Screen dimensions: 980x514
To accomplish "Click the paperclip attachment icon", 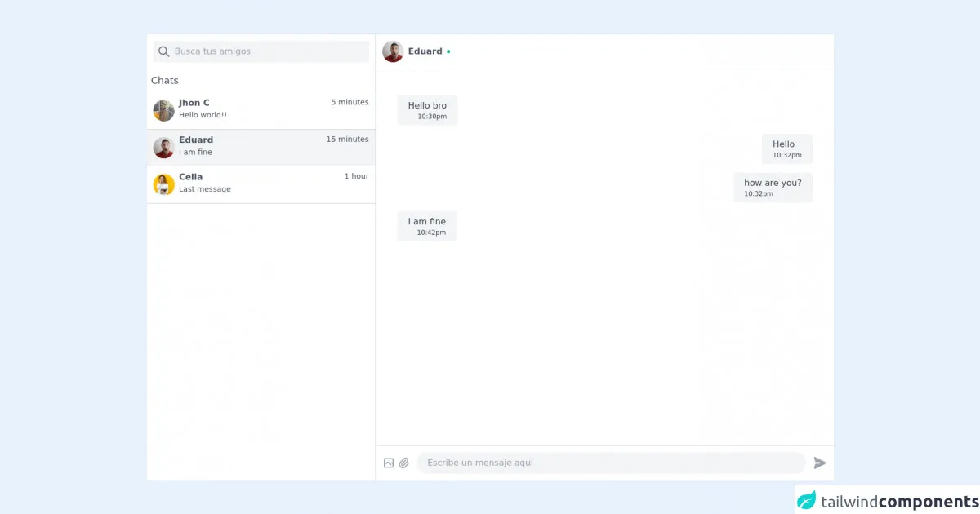I will [x=403, y=463].
